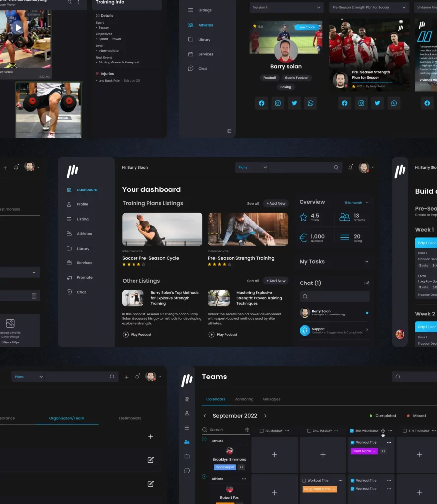The width and height of the screenshot is (437, 504).
Task: Expand the My Tasks section
Action: (366, 262)
